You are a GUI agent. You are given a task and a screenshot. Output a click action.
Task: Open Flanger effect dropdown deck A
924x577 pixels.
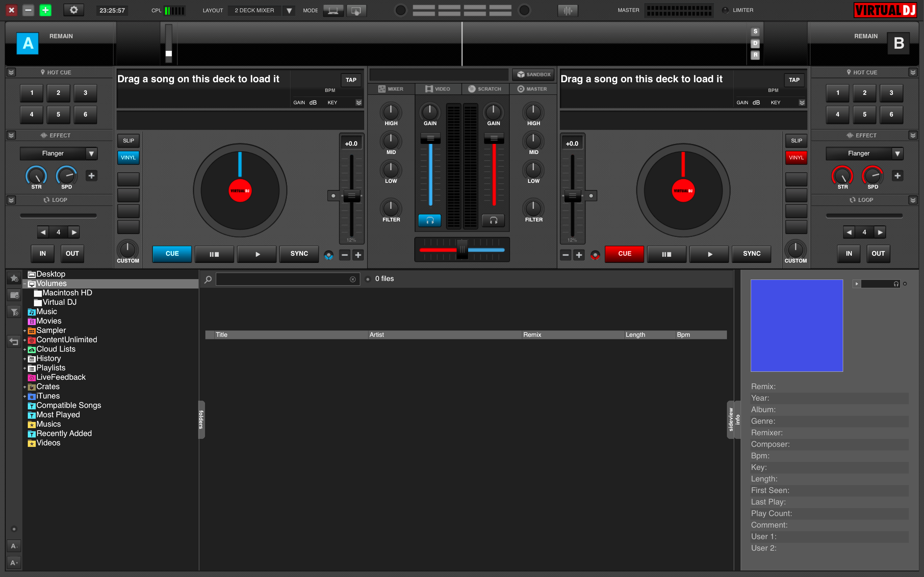(x=91, y=153)
